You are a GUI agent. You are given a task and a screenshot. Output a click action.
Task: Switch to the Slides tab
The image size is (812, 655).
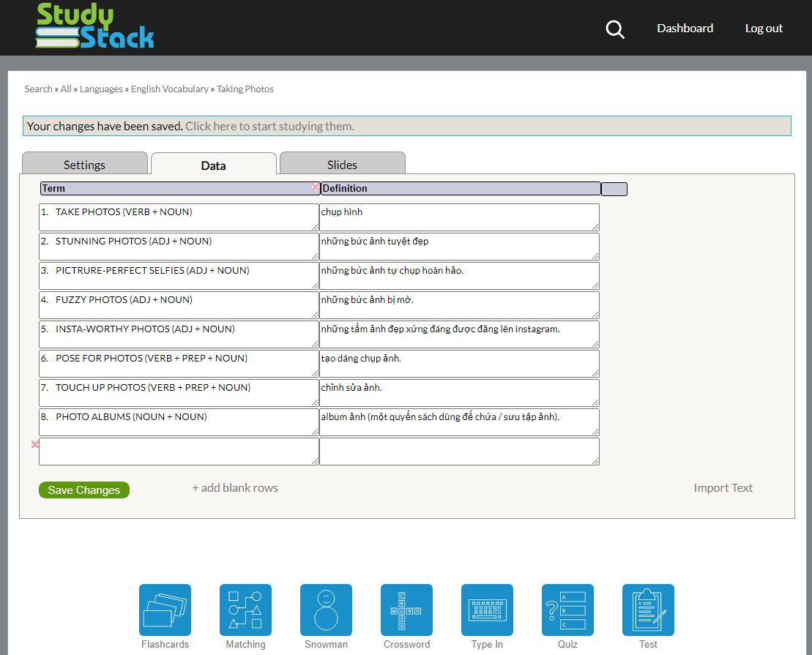[x=342, y=165]
